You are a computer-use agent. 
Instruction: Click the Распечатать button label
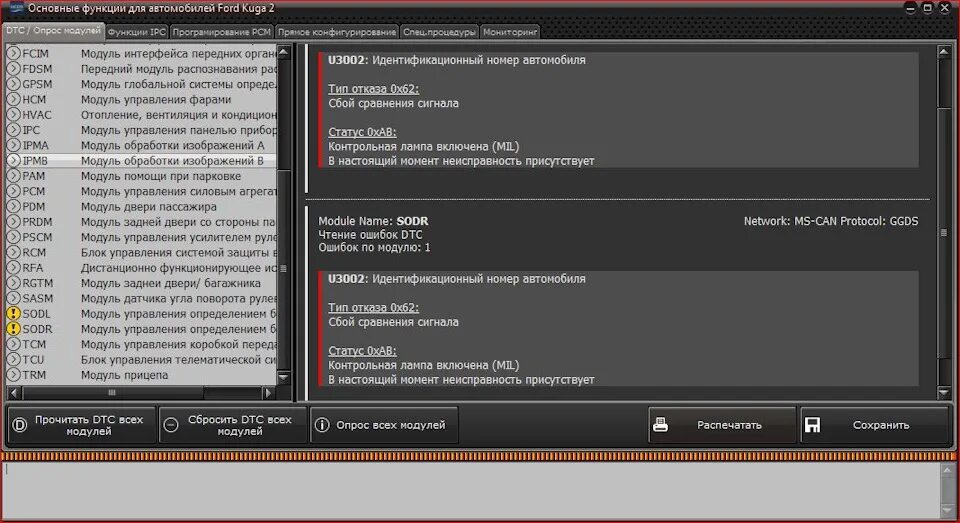click(729, 425)
